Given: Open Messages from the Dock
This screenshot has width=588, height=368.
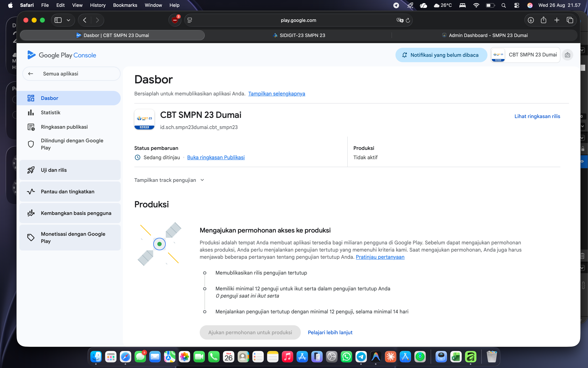Looking at the screenshot, I should [x=140, y=357].
